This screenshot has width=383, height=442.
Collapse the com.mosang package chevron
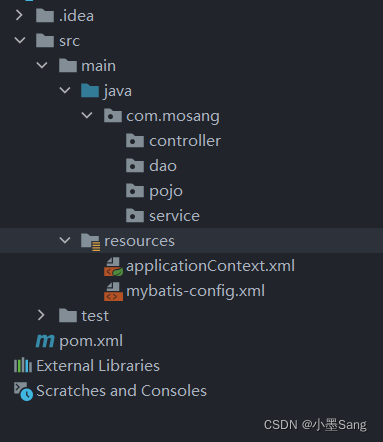[87, 115]
